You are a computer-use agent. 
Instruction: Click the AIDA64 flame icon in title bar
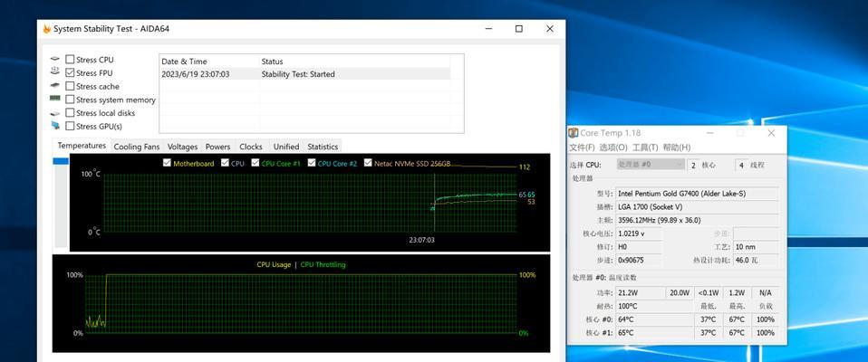click(x=47, y=29)
